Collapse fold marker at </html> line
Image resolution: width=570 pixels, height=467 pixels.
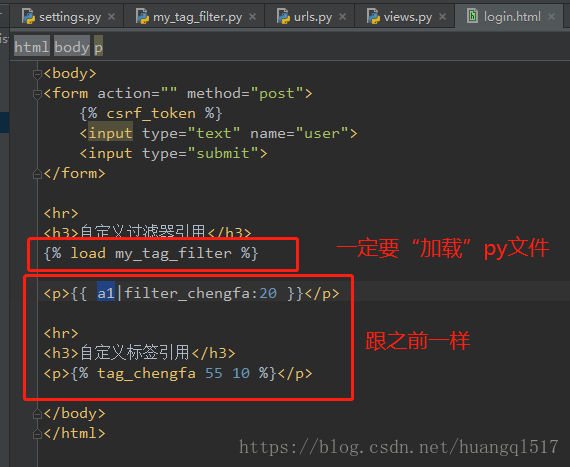(37, 434)
